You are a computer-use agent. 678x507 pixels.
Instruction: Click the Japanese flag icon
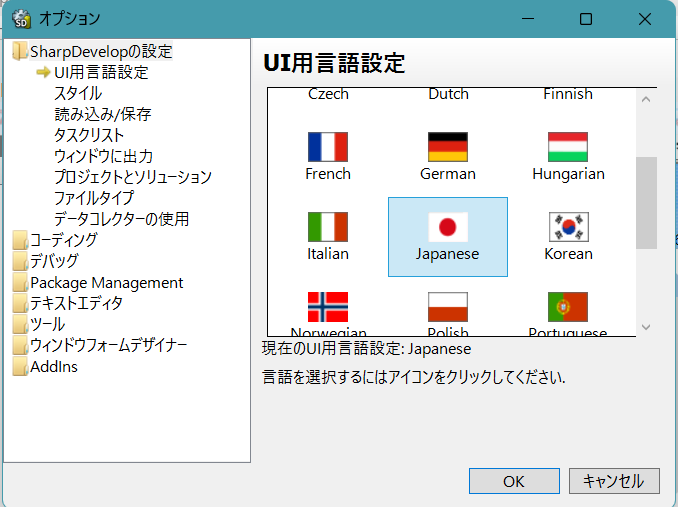coord(447,227)
